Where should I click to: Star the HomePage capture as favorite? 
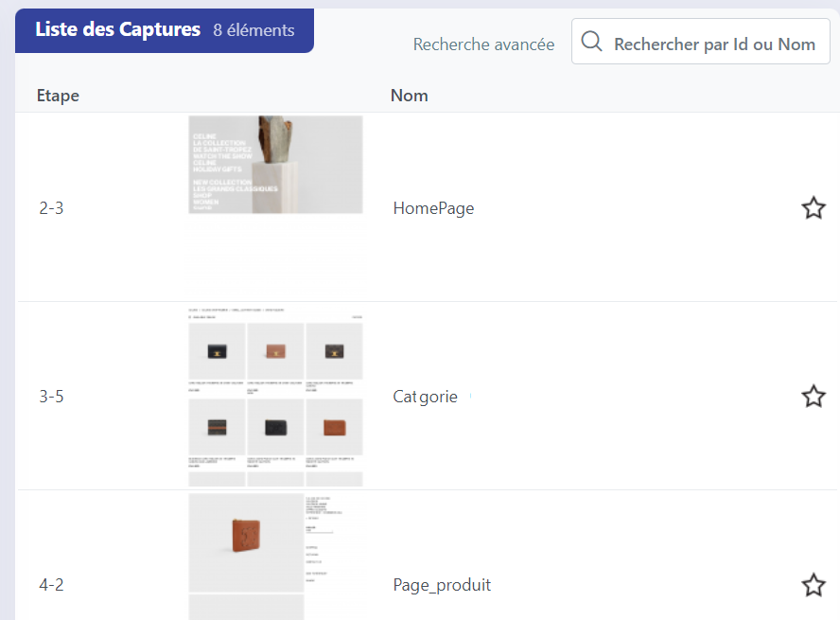(x=814, y=208)
